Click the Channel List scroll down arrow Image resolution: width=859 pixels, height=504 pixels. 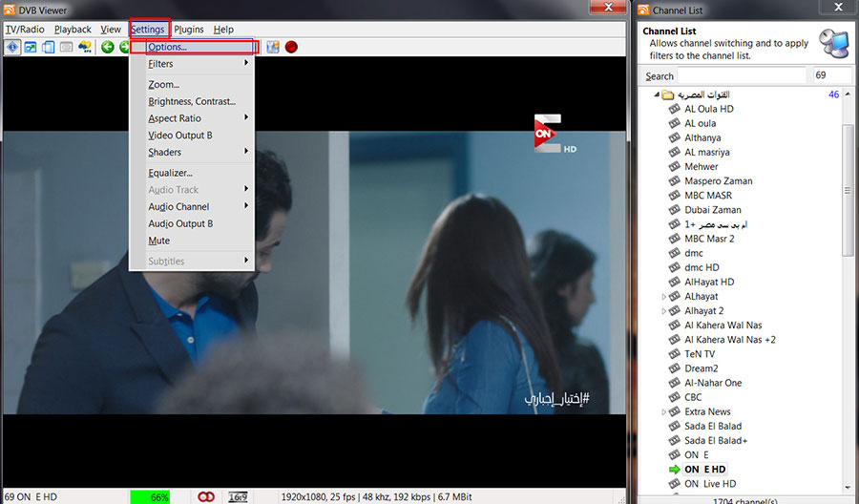[849, 487]
